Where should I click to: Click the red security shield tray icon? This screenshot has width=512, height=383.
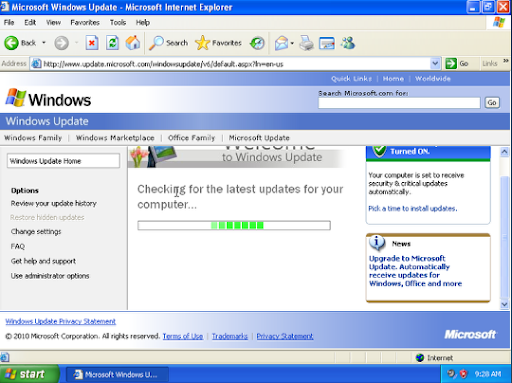(463, 374)
